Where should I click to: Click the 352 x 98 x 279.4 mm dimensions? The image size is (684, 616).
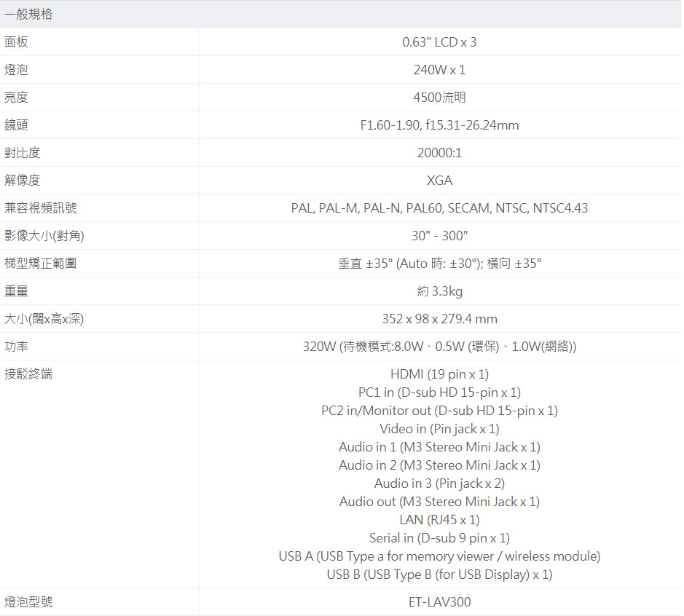[x=439, y=319]
